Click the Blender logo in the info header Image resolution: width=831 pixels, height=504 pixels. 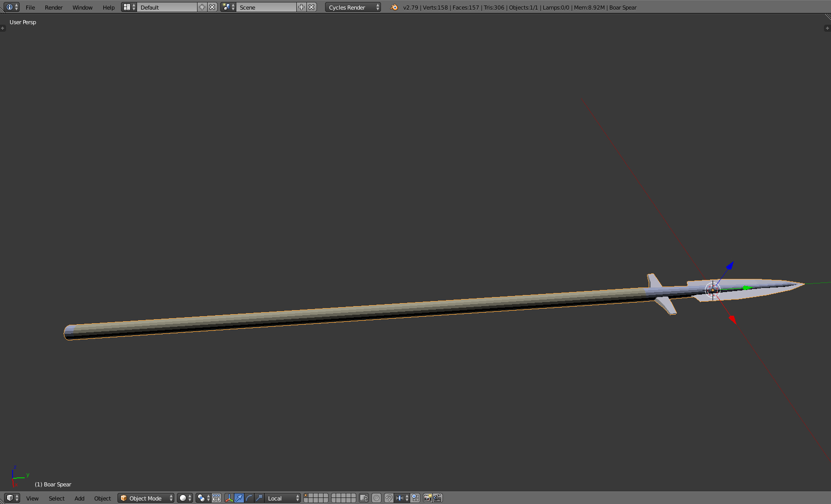(394, 7)
